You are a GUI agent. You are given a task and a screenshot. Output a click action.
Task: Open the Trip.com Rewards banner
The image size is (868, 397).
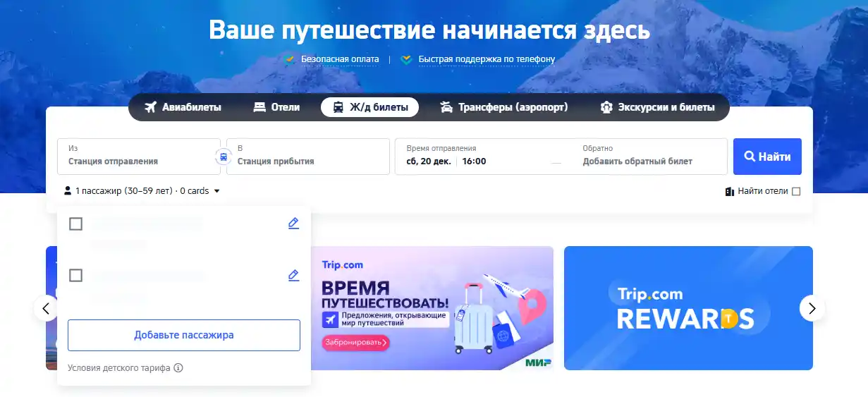click(688, 308)
